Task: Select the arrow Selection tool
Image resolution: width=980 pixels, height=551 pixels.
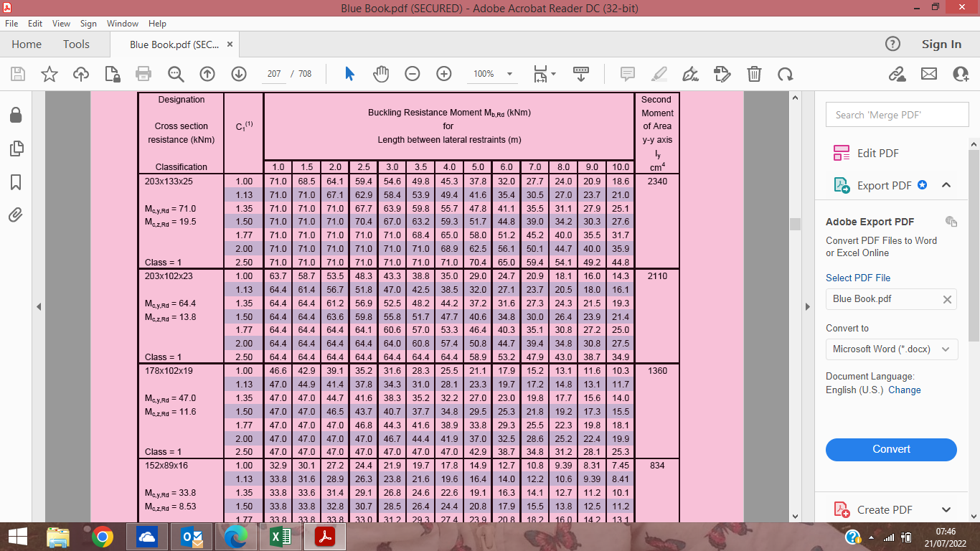Action: click(349, 74)
